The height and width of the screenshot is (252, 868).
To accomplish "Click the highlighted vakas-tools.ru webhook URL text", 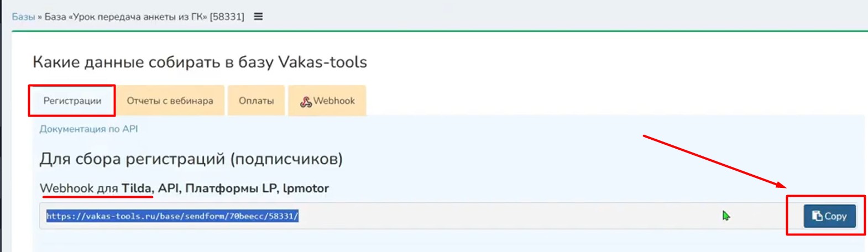I will [x=172, y=216].
